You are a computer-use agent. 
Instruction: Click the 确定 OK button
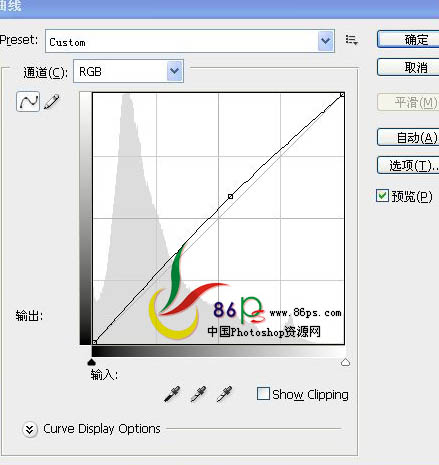(408, 39)
